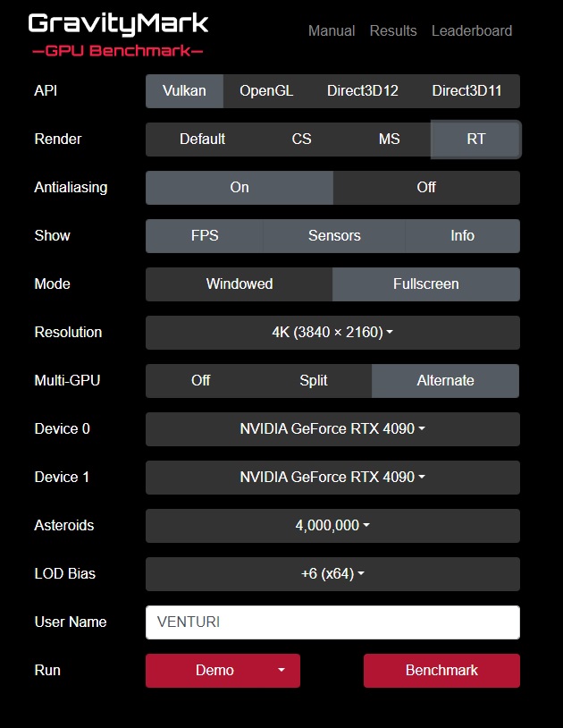Click the User Name input field

click(x=332, y=622)
